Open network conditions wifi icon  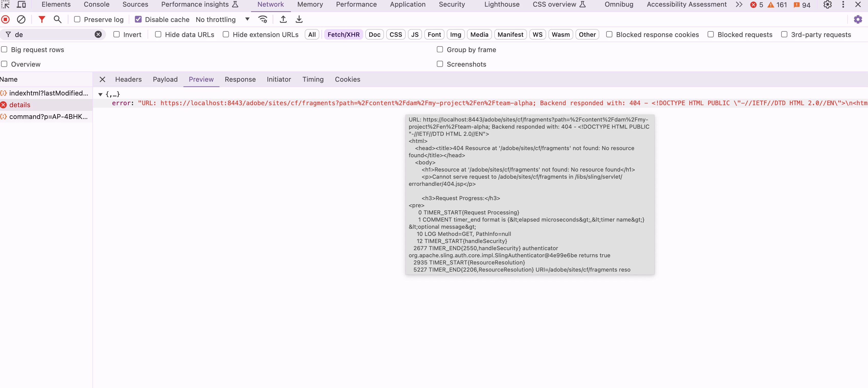(x=263, y=20)
